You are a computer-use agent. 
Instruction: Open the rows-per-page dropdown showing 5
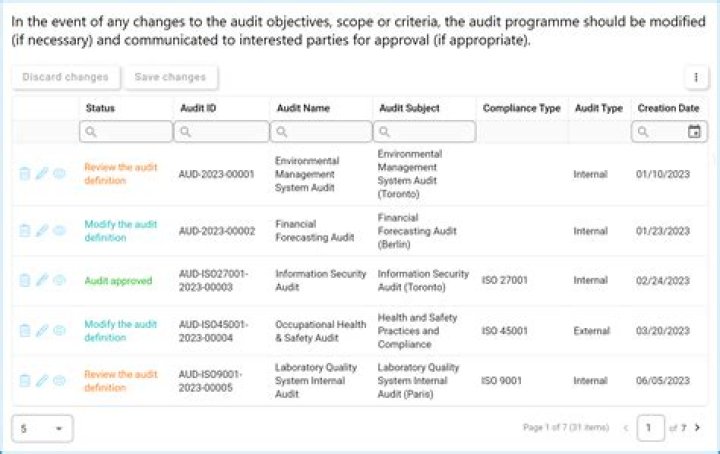point(42,429)
